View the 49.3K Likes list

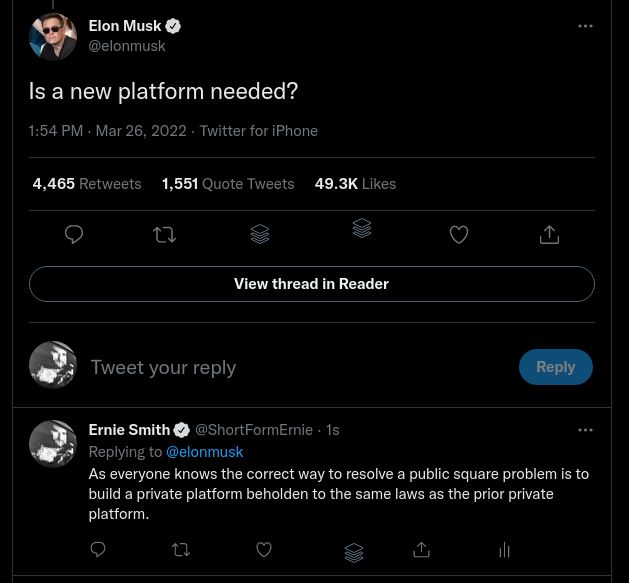[355, 184]
